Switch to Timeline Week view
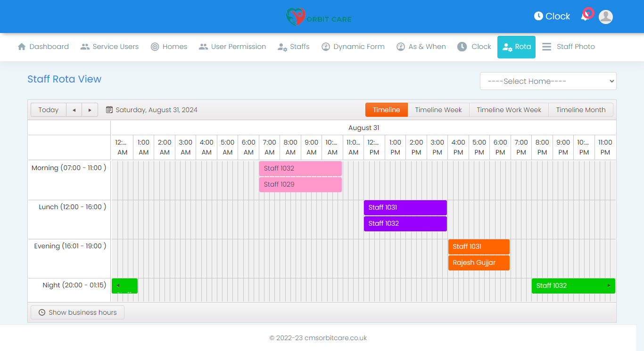The width and height of the screenshot is (644, 351). (x=438, y=110)
